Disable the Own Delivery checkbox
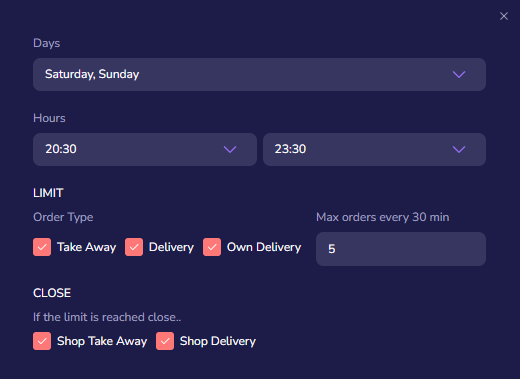 pos(212,247)
